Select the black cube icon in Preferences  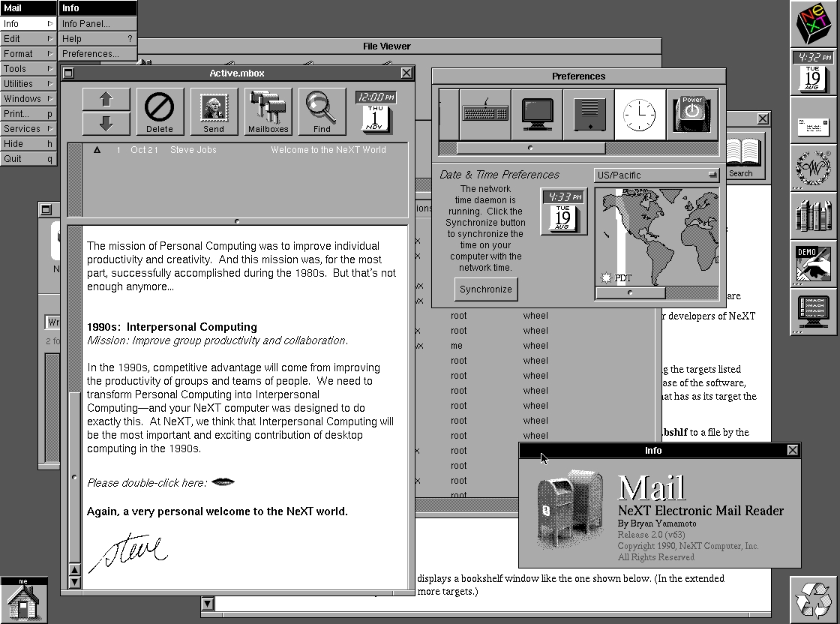tap(589, 115)
